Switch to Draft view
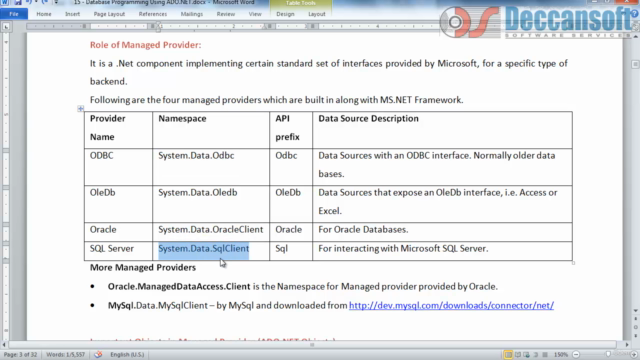The image size is (640, 360). click(x=544, y=354)
